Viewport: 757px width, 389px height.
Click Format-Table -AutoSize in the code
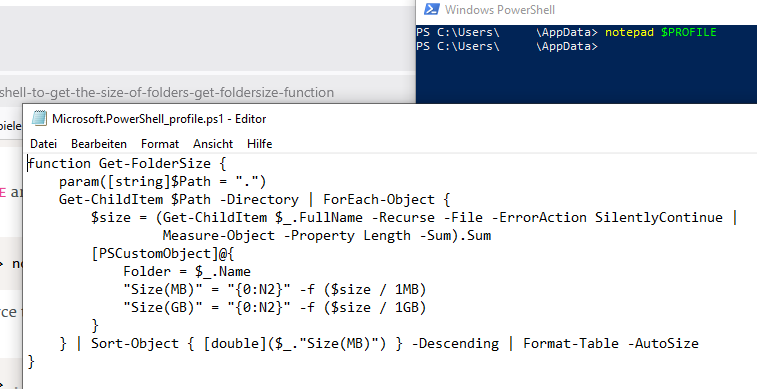click(x=611, y=343)
